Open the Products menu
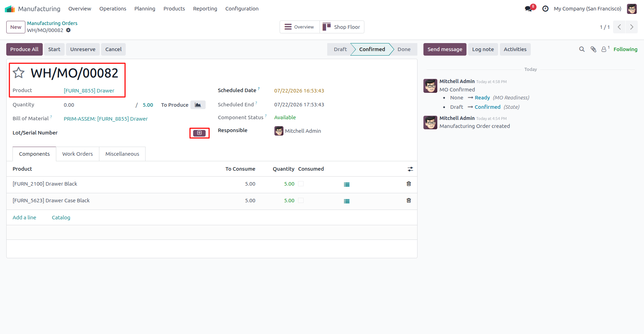 (x=174, y=9)
